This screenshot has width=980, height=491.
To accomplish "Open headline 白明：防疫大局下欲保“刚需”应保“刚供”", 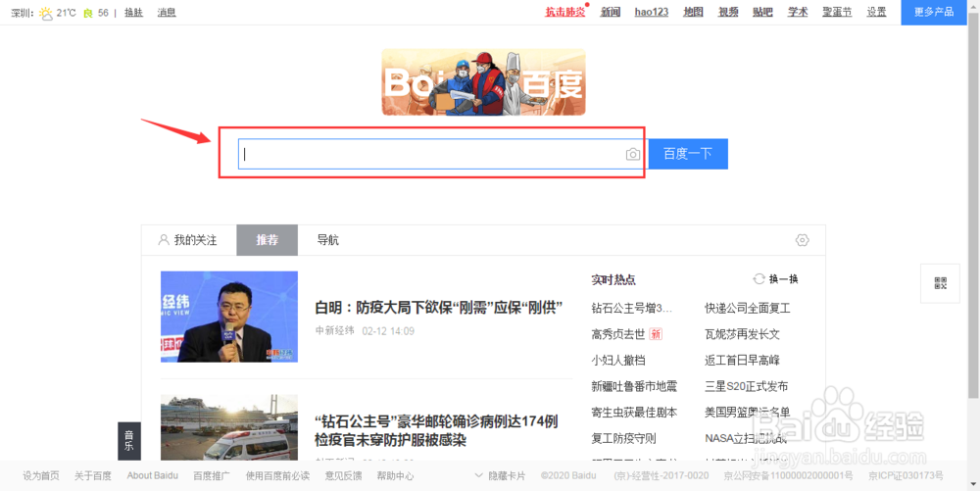I will pos(439,308).
